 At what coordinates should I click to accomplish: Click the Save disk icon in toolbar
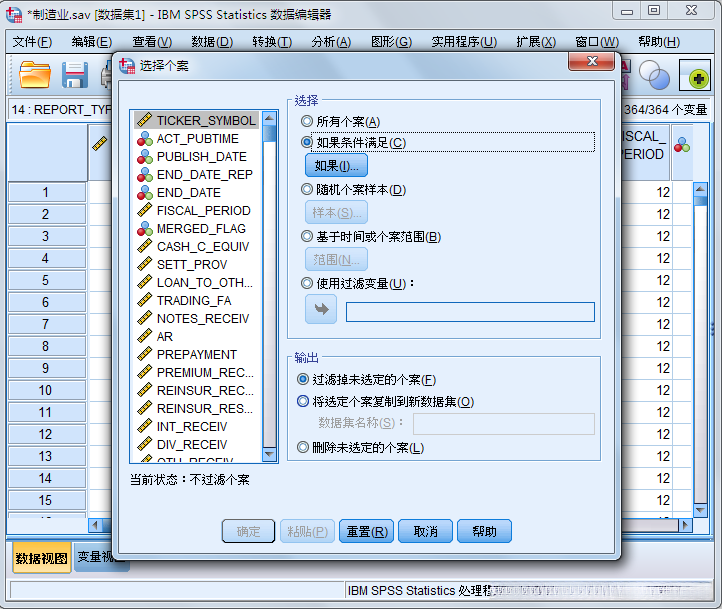pyautogui.click(x=75, y=75)
